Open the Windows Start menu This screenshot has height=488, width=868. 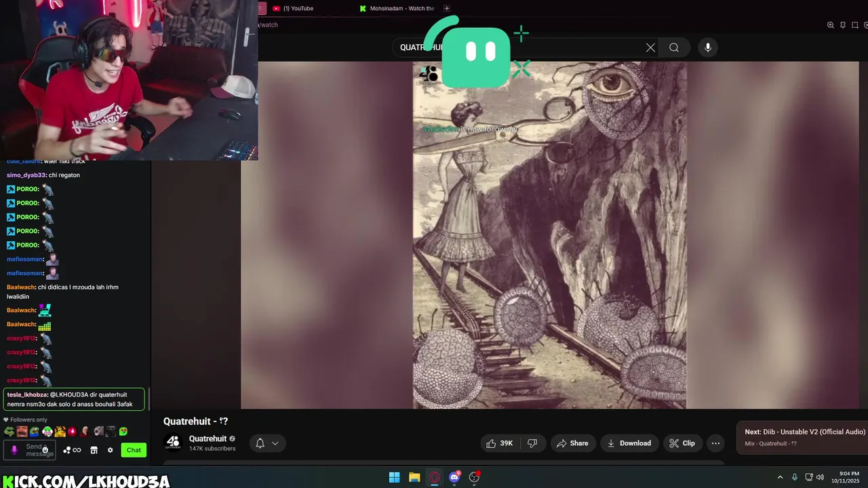(x=394, y=477)
